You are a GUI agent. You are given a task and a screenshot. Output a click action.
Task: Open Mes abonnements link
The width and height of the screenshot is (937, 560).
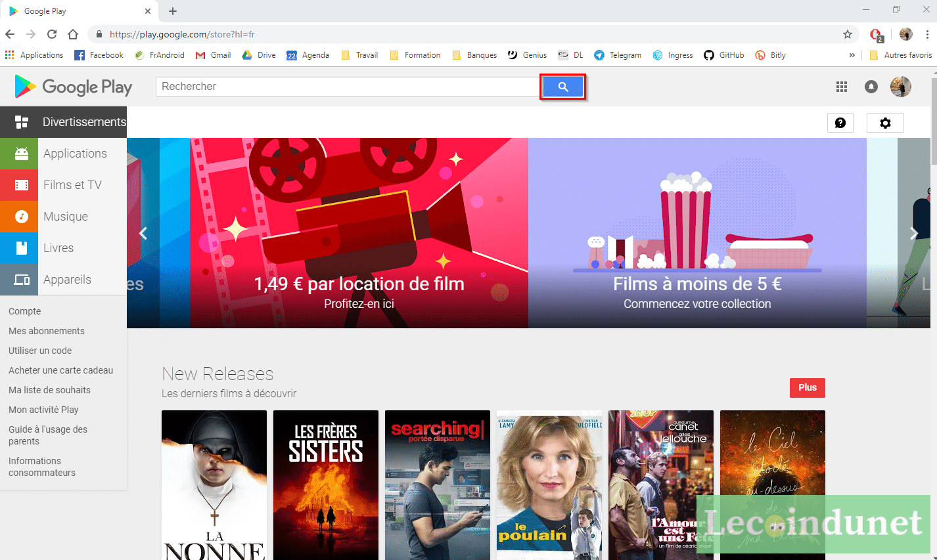click(47, 331)
